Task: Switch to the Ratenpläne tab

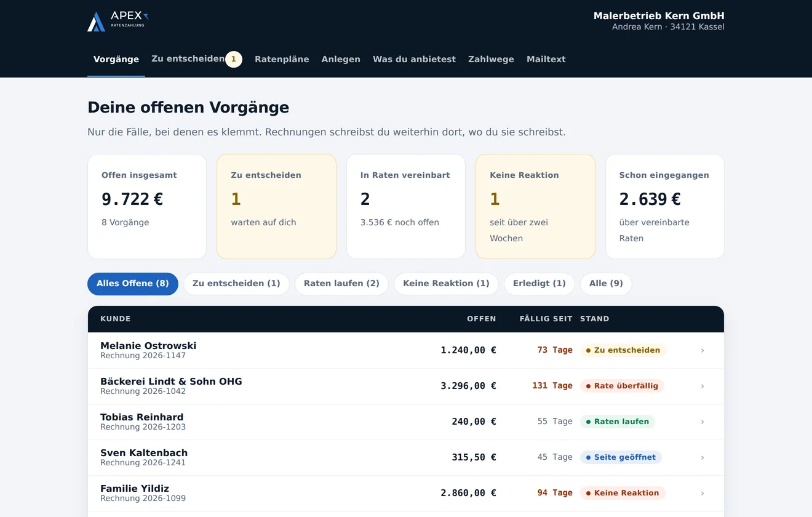Action: pyautogui.click(x=282, y=59)
